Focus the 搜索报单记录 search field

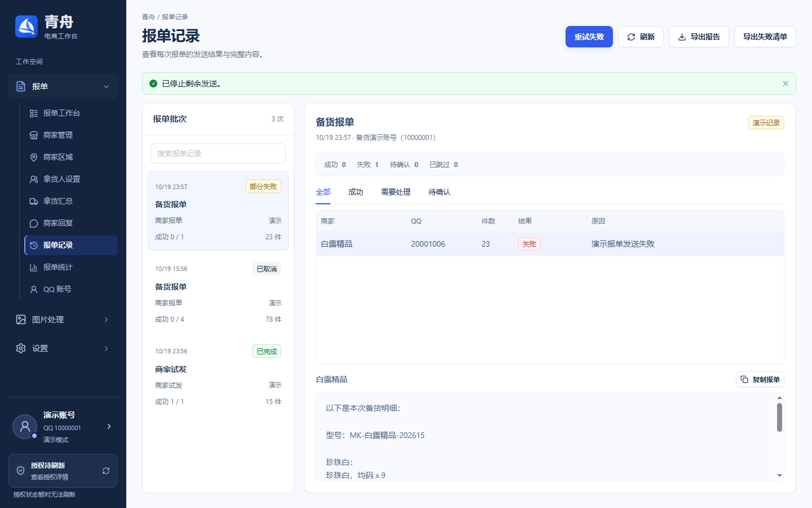coord(218,154)
